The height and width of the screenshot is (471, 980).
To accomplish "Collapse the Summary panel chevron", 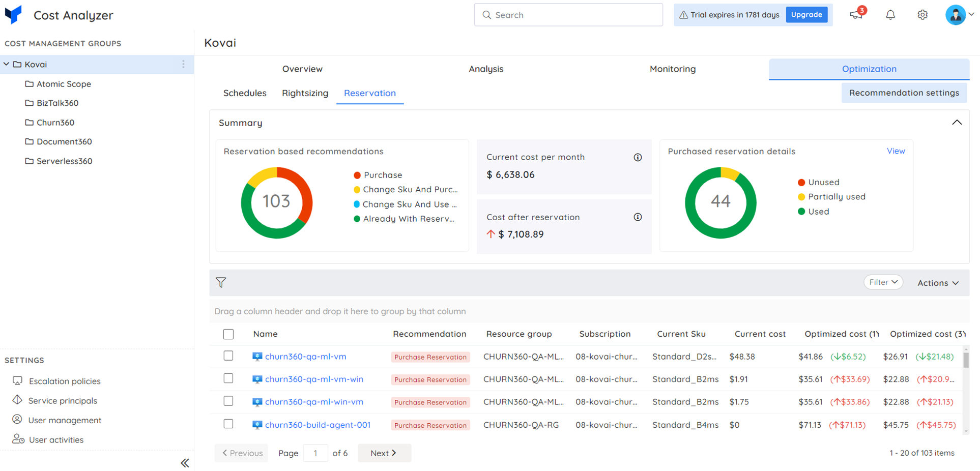I will [957, 123].
